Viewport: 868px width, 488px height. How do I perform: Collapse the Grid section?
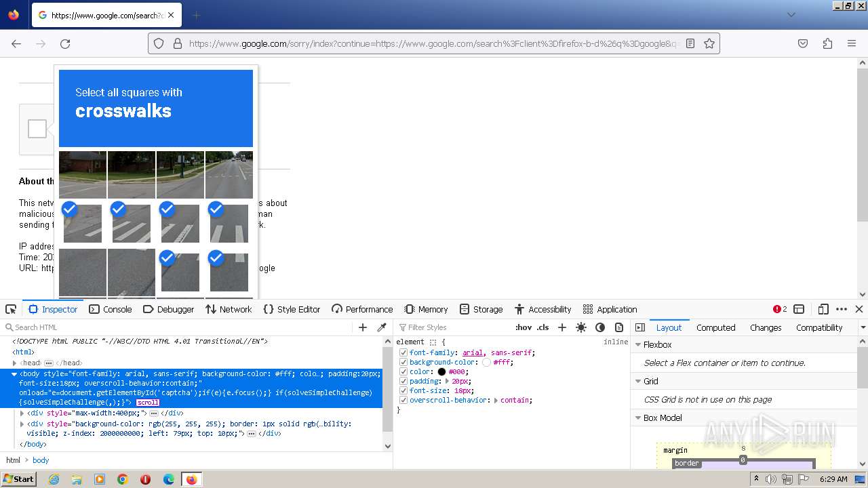tap(638, 381)
